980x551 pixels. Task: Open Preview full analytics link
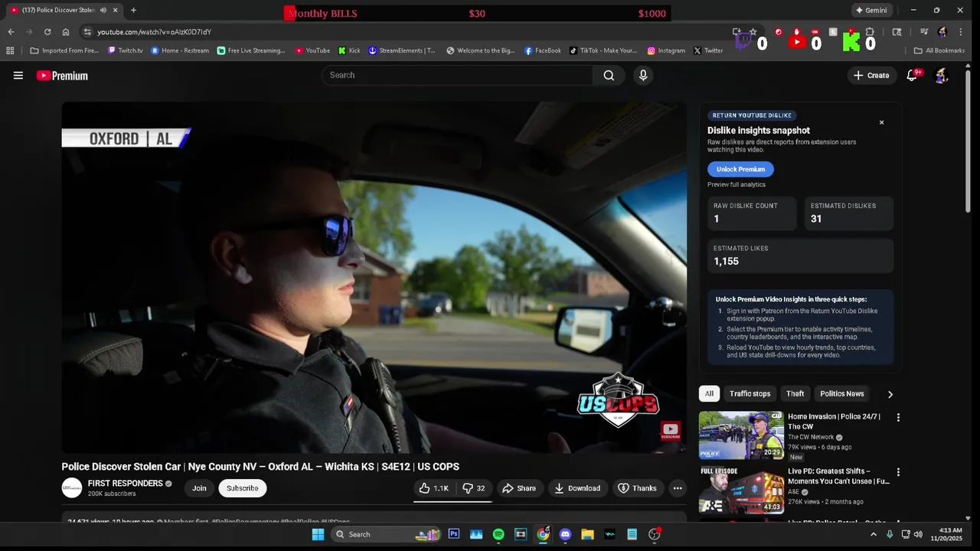point(737,184)
